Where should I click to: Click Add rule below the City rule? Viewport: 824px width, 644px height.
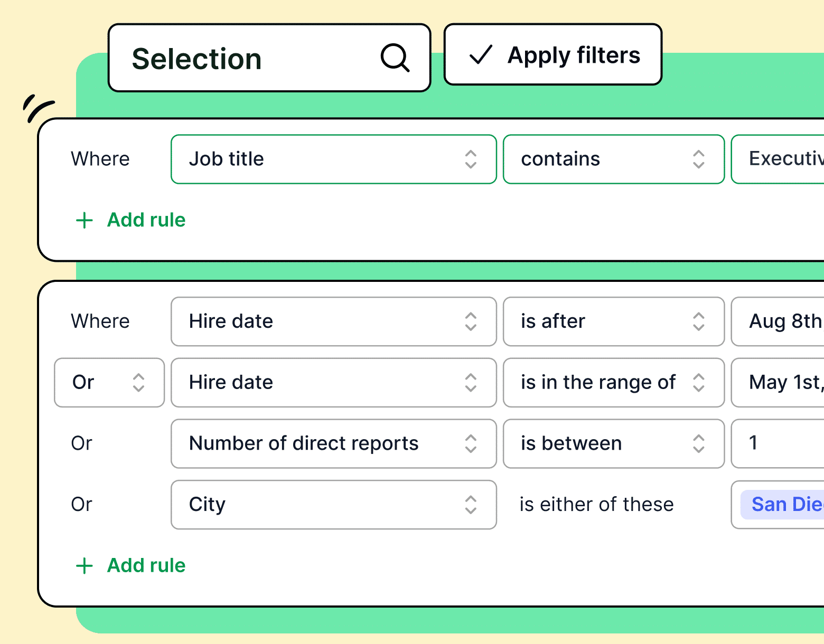[x=146, y=566]
